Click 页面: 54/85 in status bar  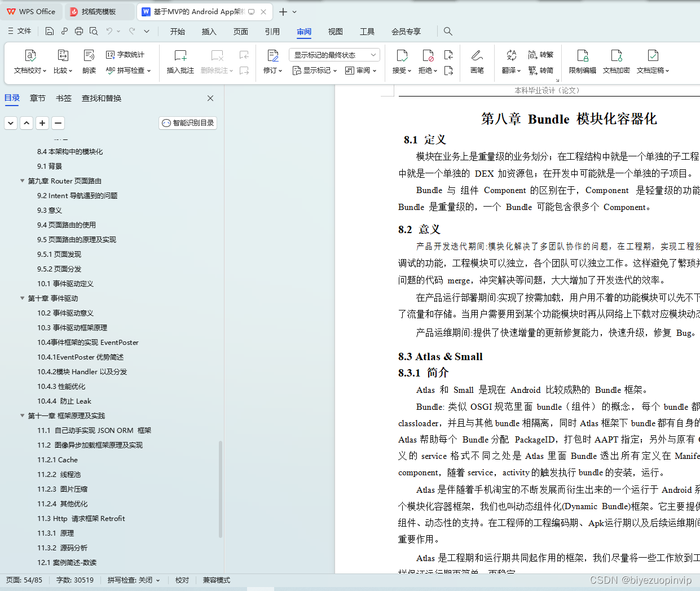pyautogui.click(x=24, y=580)
